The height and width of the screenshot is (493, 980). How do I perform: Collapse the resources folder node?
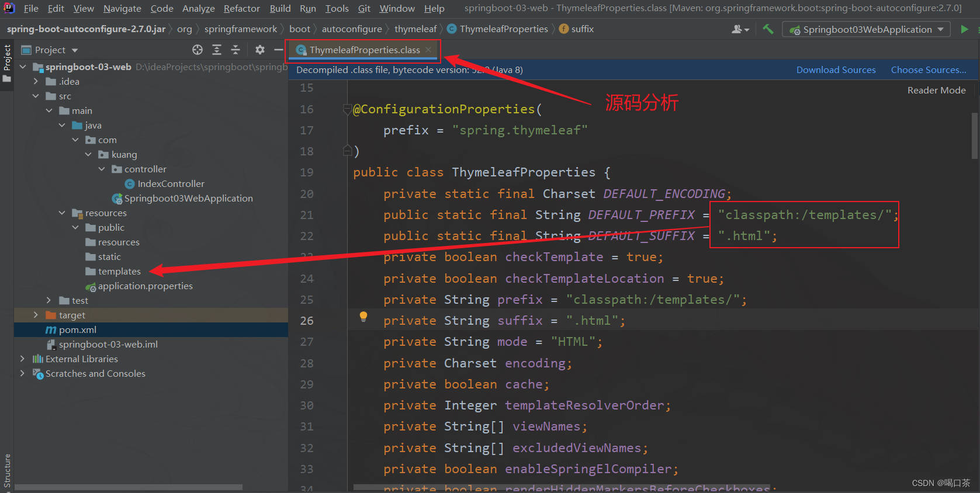(x=62, y=213)
